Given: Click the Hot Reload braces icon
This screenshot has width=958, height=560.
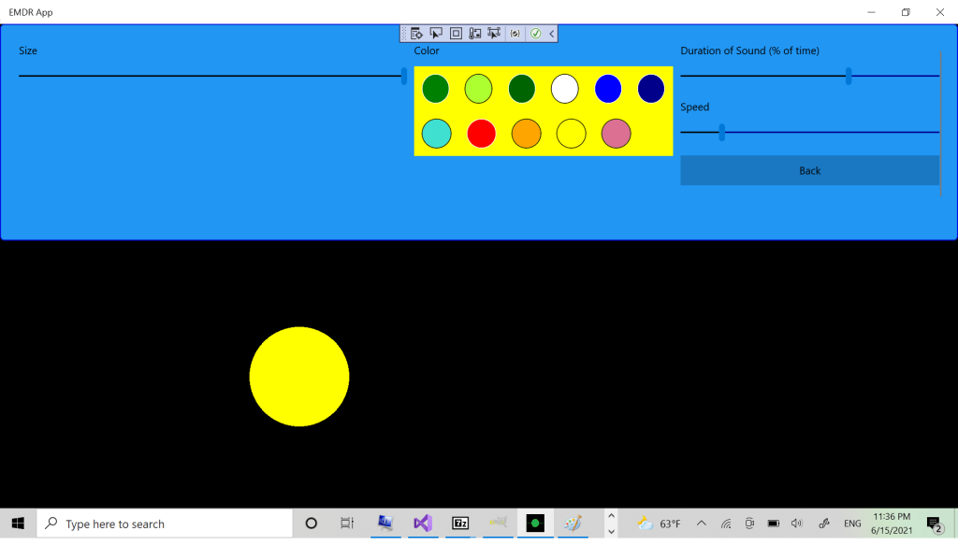Looking at the screenshot, I should [x=515, y=34].
